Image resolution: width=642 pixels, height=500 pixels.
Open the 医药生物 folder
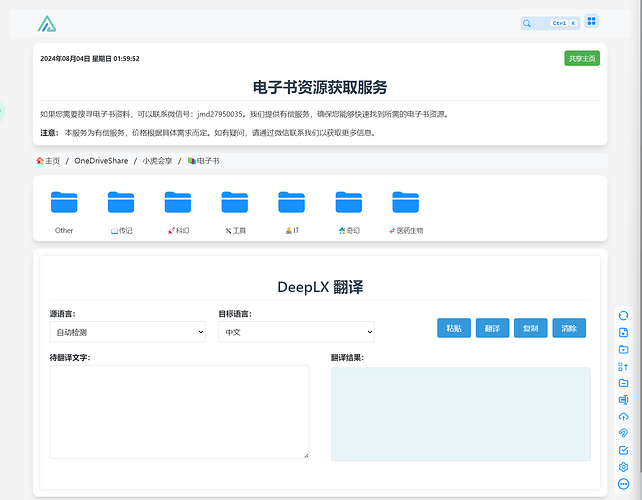tap(406, 211)
